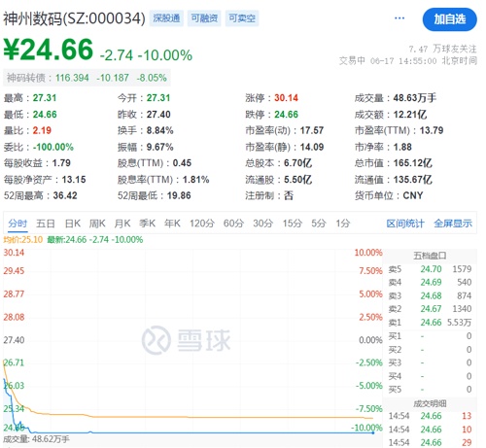Click the 换手 value 8.84%
This screenshot has height=448, width=486.
point(160,130)
